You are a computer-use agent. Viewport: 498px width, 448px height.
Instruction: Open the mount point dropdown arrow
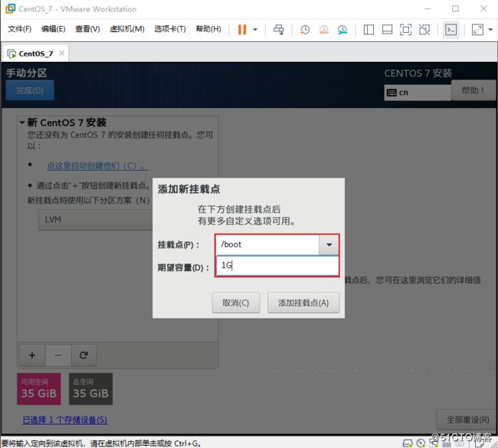pos(329,244)
